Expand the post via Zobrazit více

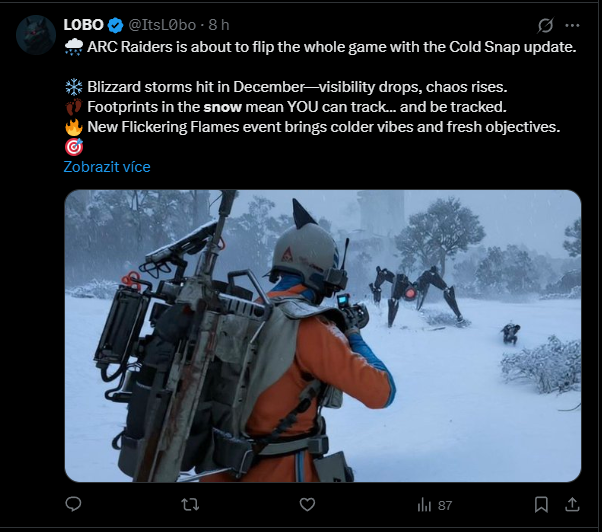pyautogui.click(x=107, y=167)
